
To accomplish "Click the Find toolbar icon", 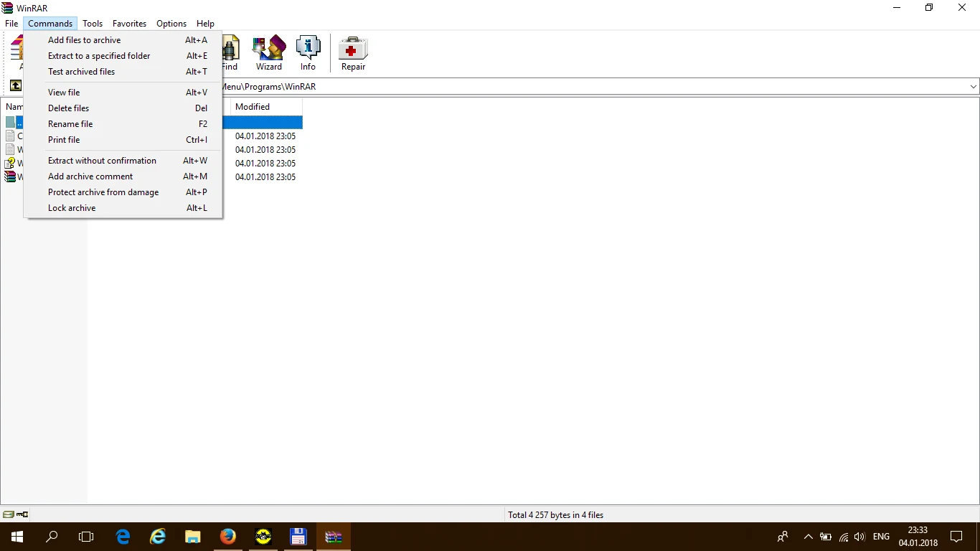I will point(230,53).
